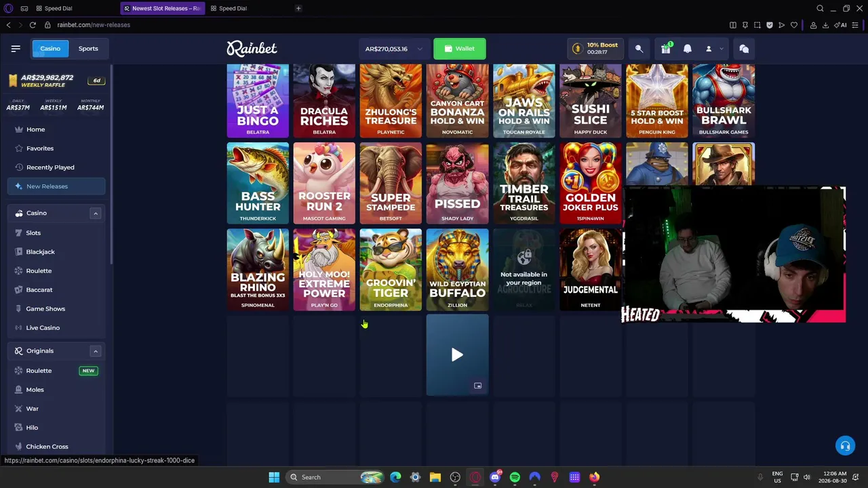Open the 10% Boost timer

point(595,49)
